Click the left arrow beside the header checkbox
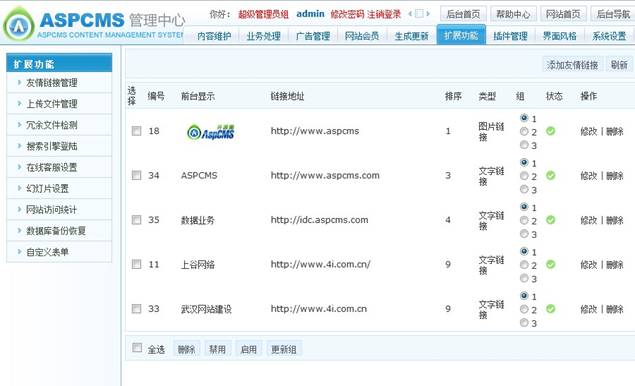 [410, 14]
